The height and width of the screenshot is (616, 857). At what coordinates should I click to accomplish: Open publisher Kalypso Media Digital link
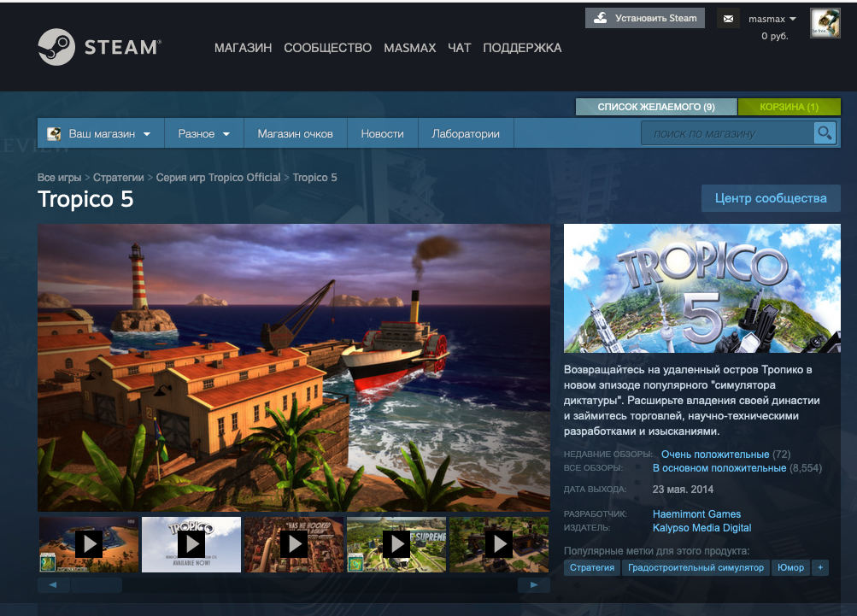701,528
